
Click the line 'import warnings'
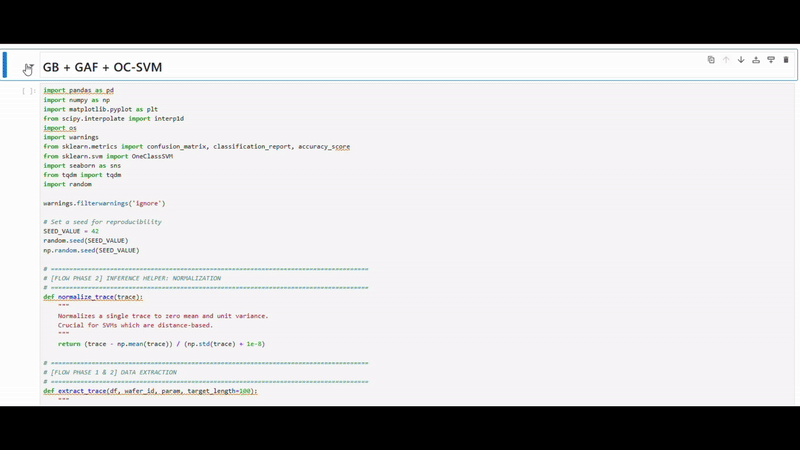tap(71, 137)
